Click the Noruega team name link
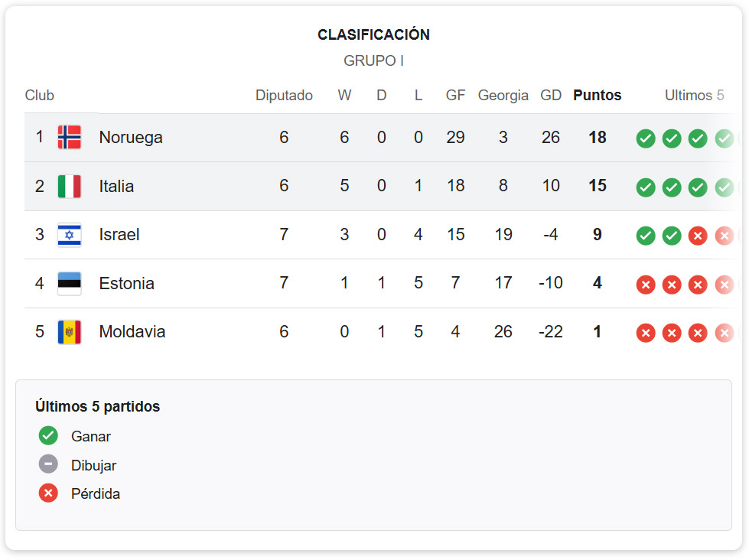Viewport: 749px width, 560px height. (131, 138)
